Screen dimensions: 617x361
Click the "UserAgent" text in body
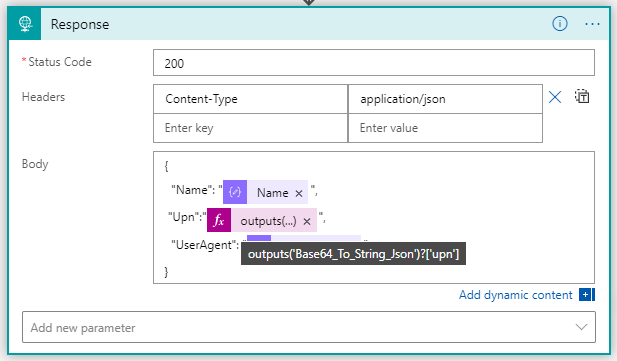pos(205,245)
